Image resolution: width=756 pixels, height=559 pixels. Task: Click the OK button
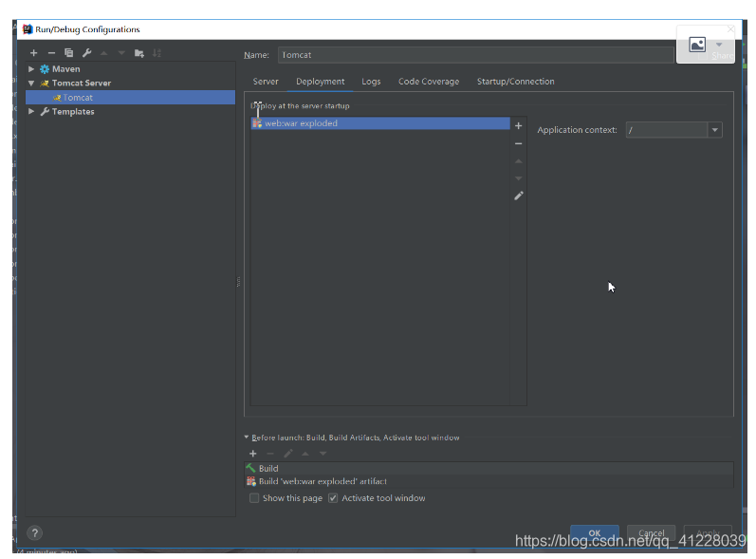(595, 533)
